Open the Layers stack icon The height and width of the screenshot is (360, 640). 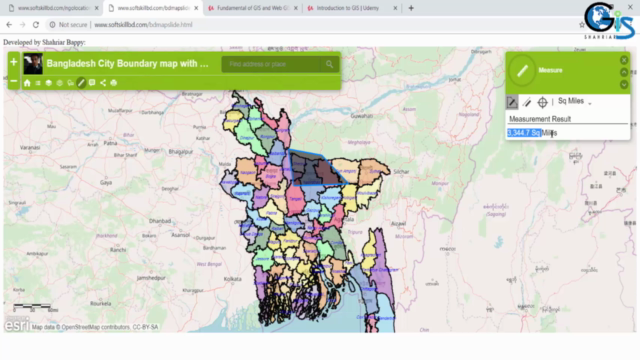(x=49, y=83)
